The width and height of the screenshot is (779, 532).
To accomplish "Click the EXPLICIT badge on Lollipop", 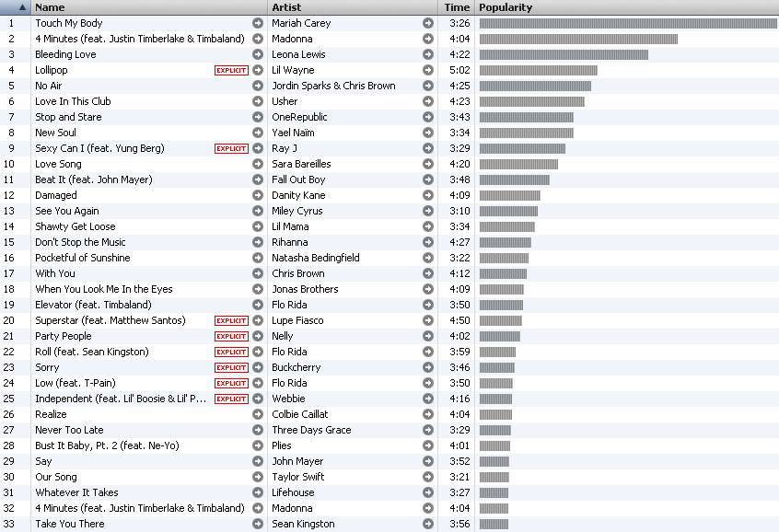I will pos(231,71).
